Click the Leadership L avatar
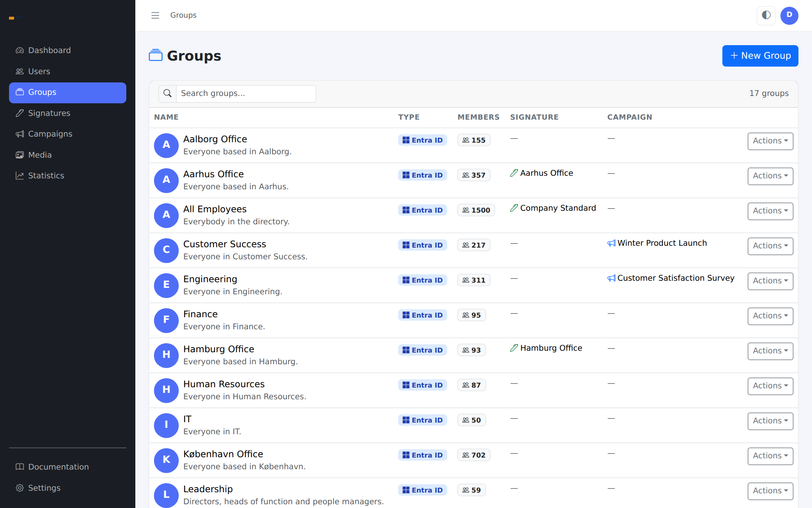This screenshot has width=812, height=508. [x=166, y=495]
